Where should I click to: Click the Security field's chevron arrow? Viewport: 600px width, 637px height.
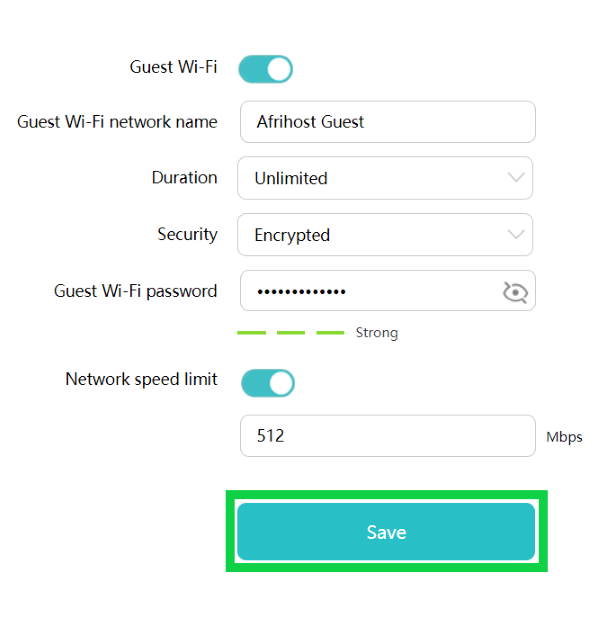(516, 235)
